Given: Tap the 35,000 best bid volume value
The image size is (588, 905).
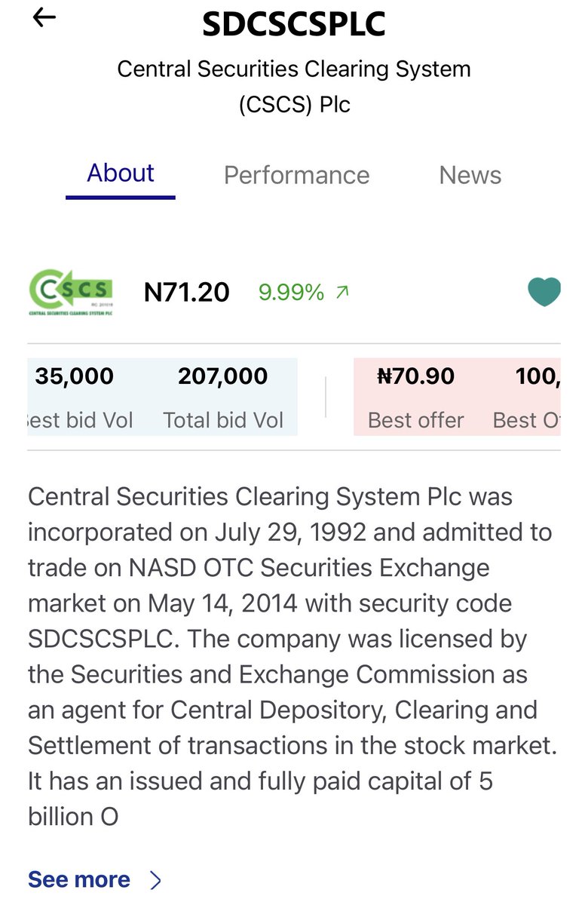Looking at the screenshot, I should (74, 376).
